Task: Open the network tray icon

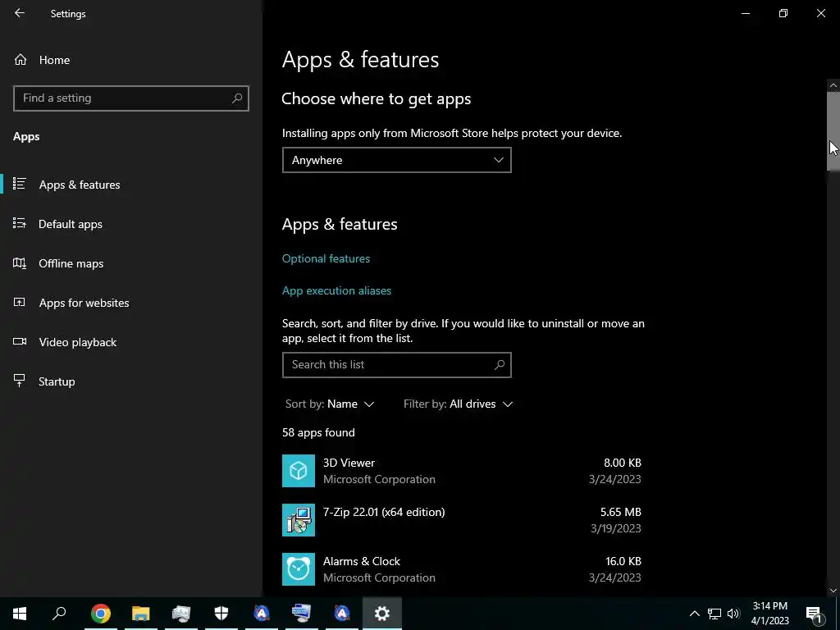Action: click(x=714, y=614)
